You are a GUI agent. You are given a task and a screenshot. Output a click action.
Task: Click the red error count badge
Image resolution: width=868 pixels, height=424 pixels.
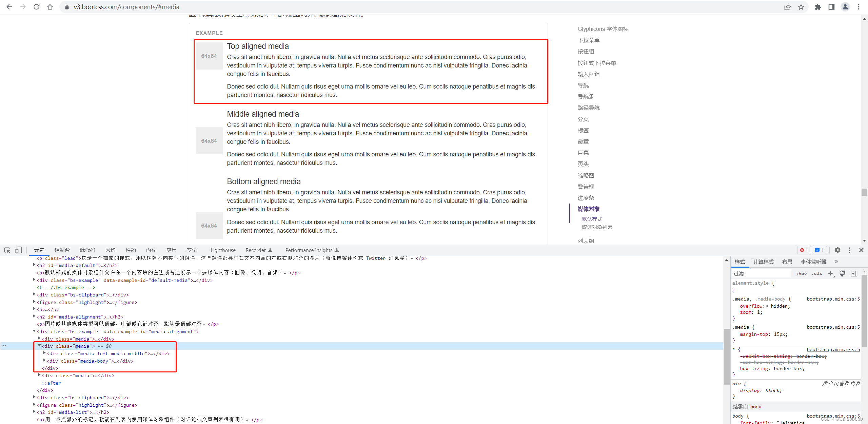click(804, 250)
